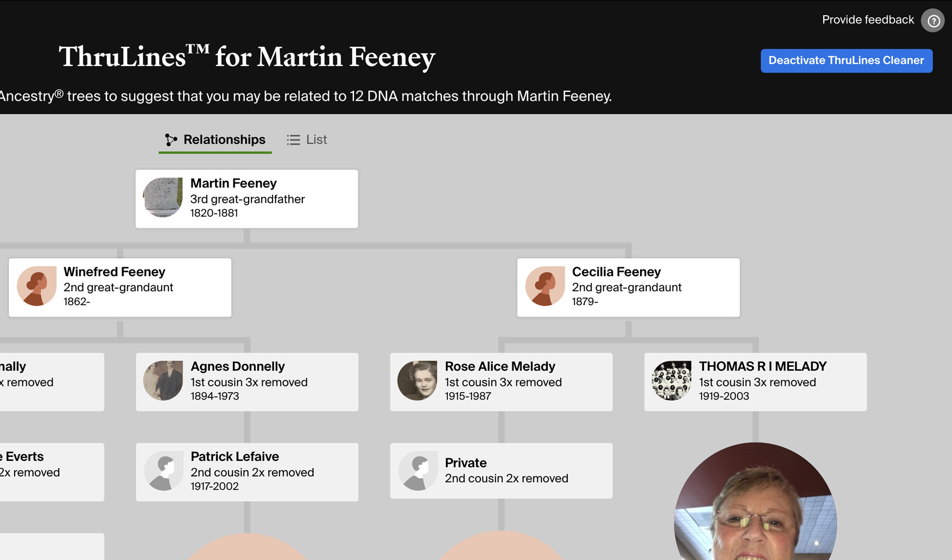Click the help question mark icon
Screen dimensions: 952x560
[x=933, y=21]
